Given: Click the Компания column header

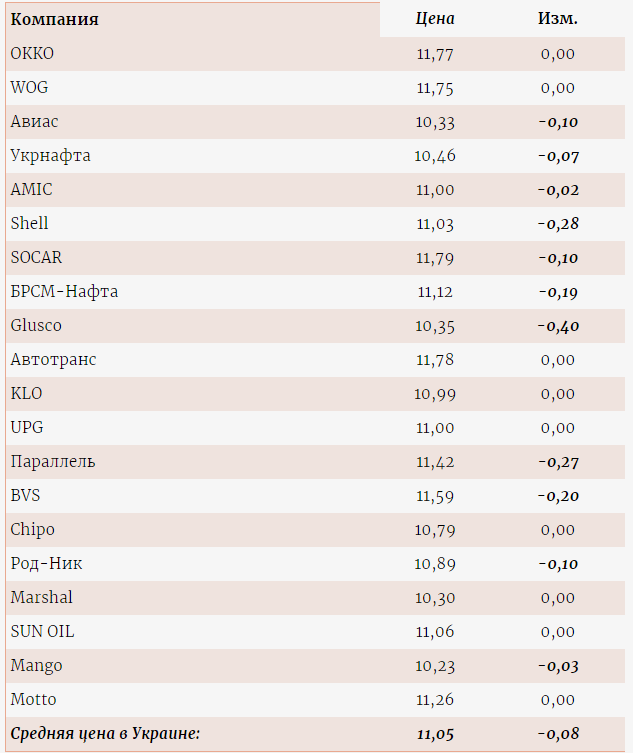Looking at the screenshot, I should click(54, 19).
